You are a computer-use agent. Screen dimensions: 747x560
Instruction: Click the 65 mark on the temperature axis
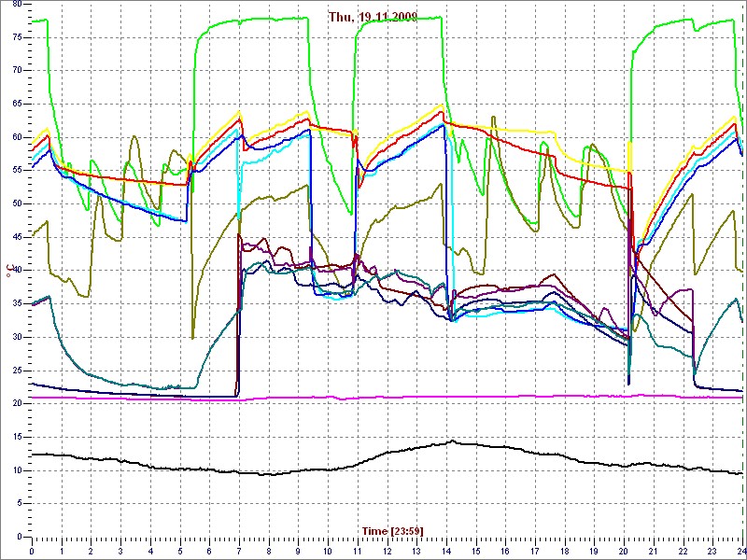point(16,104)
